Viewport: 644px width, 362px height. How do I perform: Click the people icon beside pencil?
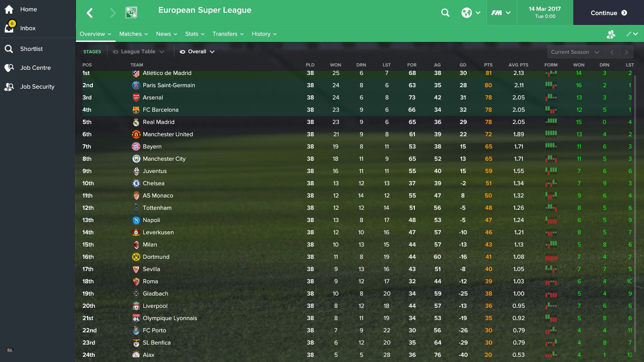pos(611,34)
